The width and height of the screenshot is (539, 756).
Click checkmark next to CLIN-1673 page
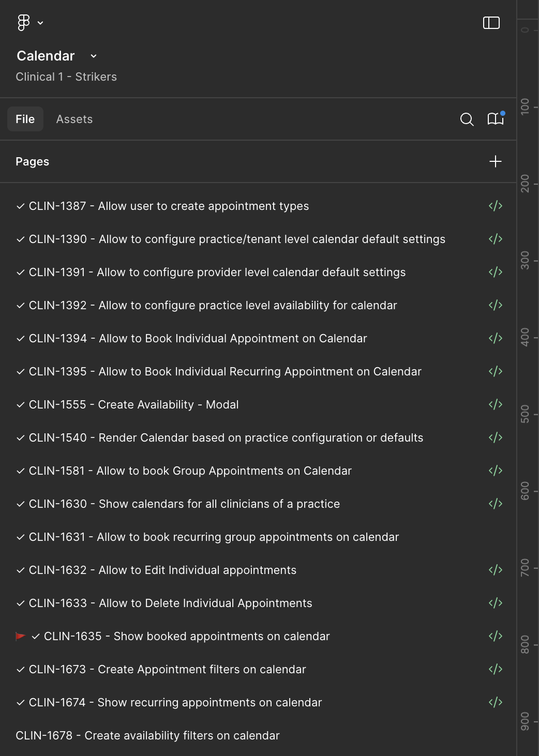21,670
